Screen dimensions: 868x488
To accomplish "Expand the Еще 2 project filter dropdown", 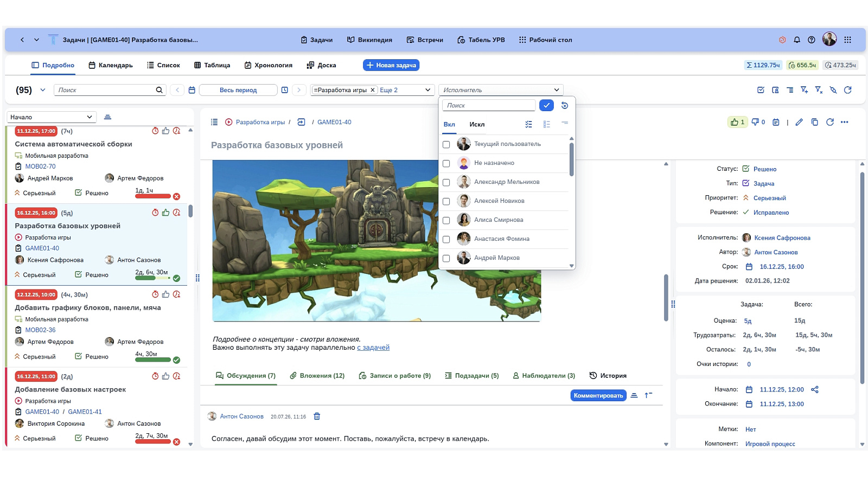I will click(x=427, y=90).
